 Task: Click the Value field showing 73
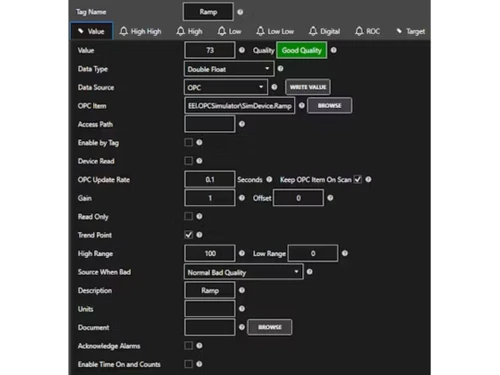pos(209,50)
